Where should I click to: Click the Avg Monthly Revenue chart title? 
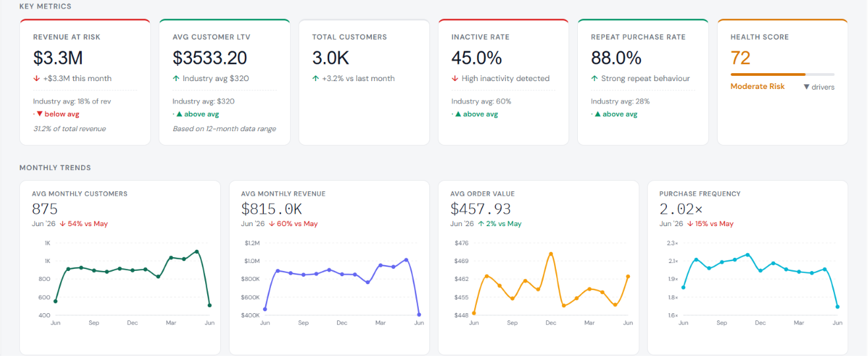(284, 194)
